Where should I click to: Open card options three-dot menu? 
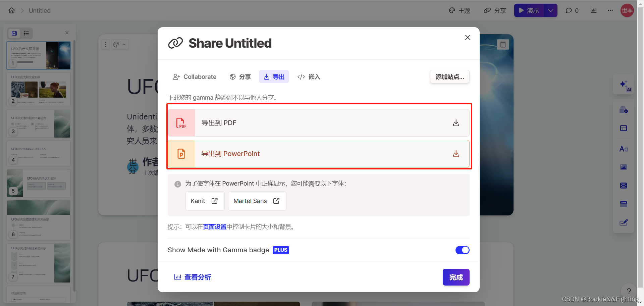pos(106,44)
